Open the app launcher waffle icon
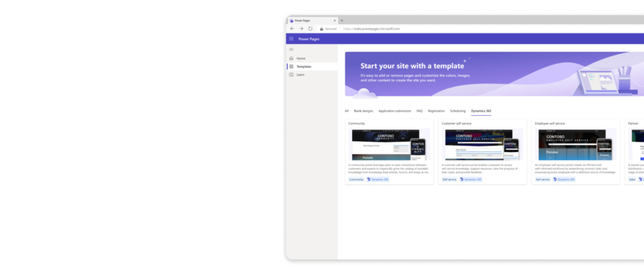The image size is (644, 274). 291,38
